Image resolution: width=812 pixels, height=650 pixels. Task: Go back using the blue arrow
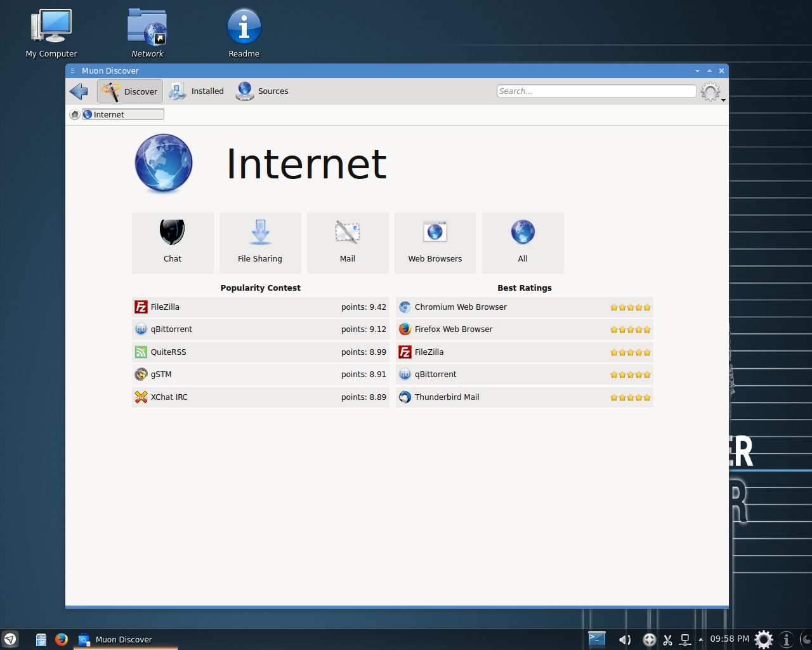[x=79, y=91]
